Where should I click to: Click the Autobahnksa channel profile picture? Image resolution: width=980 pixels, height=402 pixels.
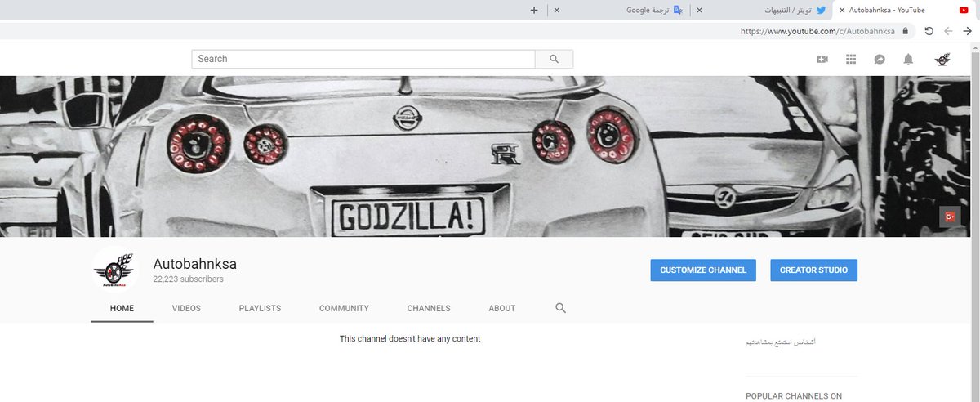tap(115, 270)
